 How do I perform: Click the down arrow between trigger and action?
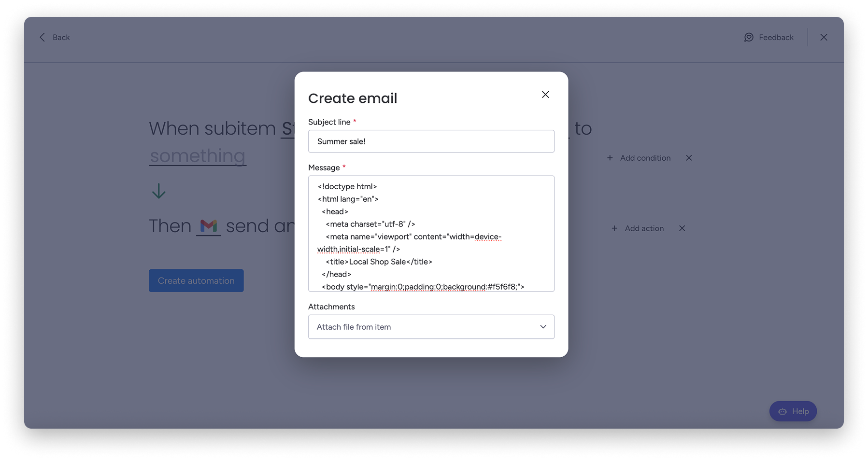pyautogui.click(x=158, y=191)
